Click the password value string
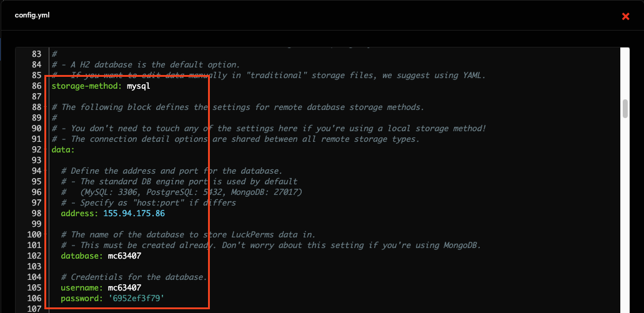 tap(136, 299)
